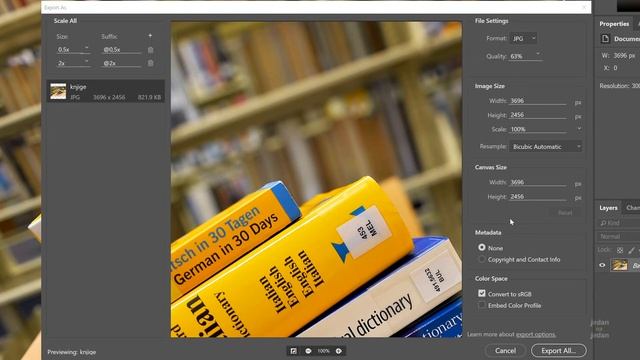The width and height of the screenshot is (640, 360).
Task: Click the Kind search filter in Layers panel
Action: pyautogui.click(x=619, y=223)
